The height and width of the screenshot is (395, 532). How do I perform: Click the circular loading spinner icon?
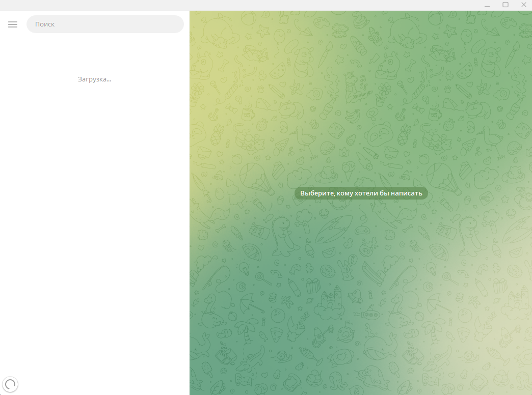[10, 384]
